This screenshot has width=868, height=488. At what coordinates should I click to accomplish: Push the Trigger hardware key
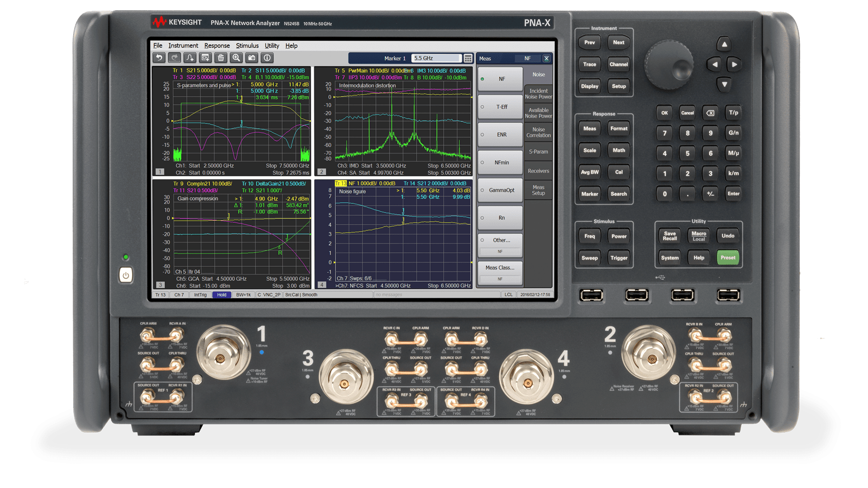coord(618,258)
